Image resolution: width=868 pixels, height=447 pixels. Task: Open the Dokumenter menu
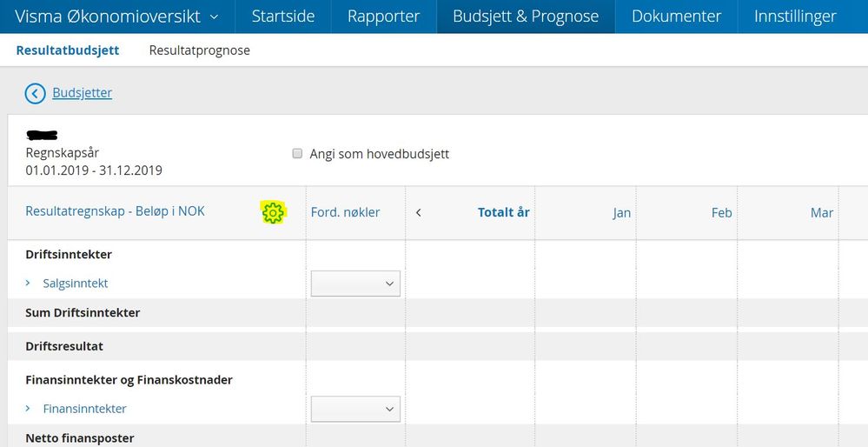click(677, 17)
